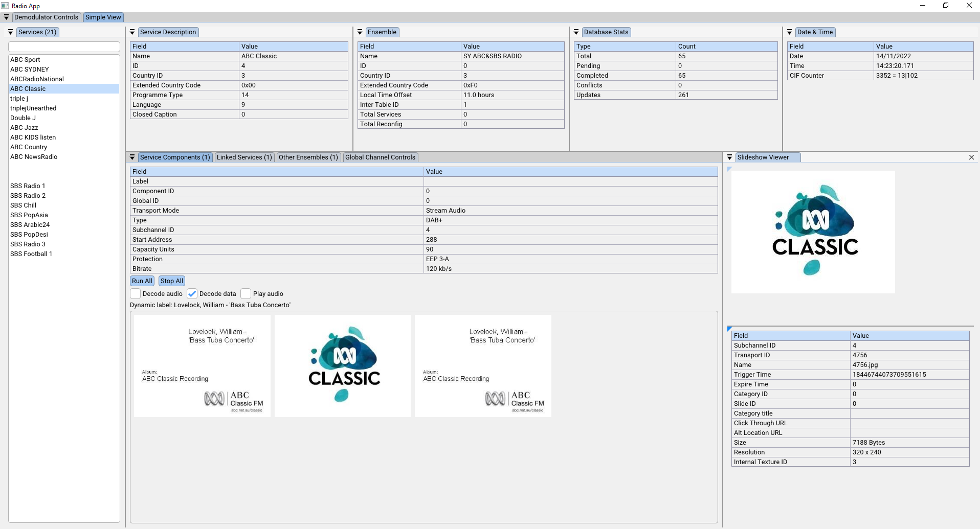Image resolution: width=980 pixels, height=529 pixels.
Task: Select ABC SYDNEY service
Action: (64, 70)
